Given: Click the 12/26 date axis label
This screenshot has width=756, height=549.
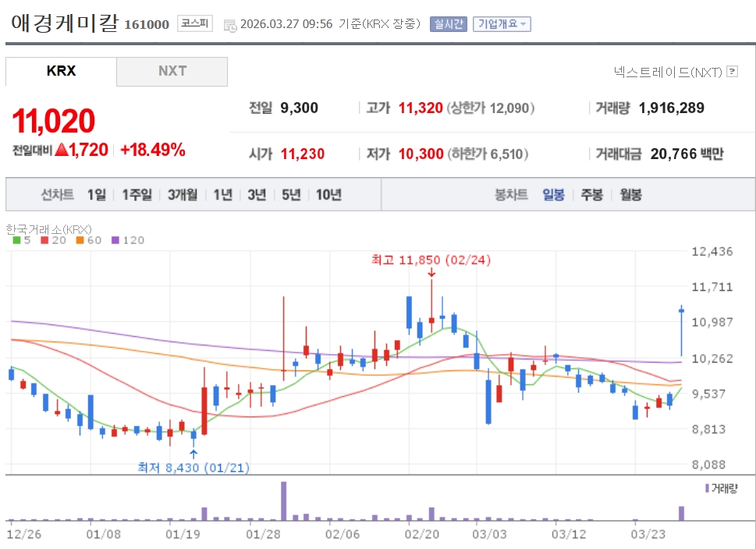Looking at the screenshot, I should tap(23, 534).
